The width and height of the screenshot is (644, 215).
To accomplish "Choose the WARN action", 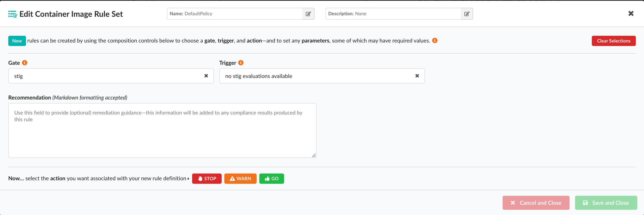I will click(240, 178).
